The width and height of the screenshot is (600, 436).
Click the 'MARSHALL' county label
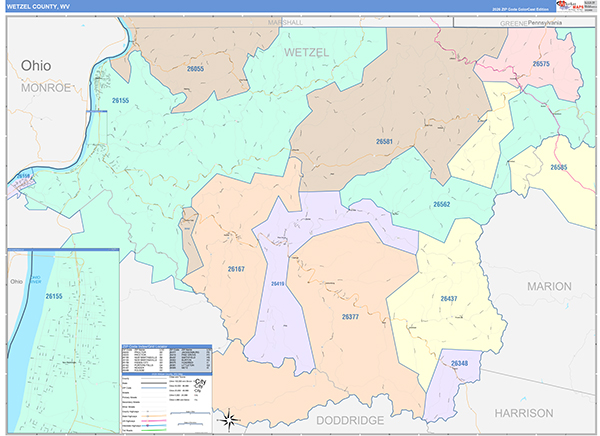coord(285,22)
